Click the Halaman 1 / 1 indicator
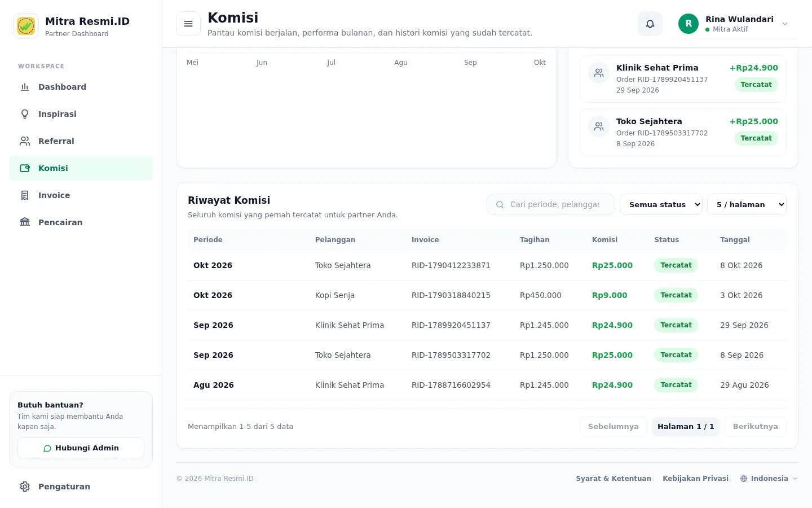 click(x=686, y=427)
